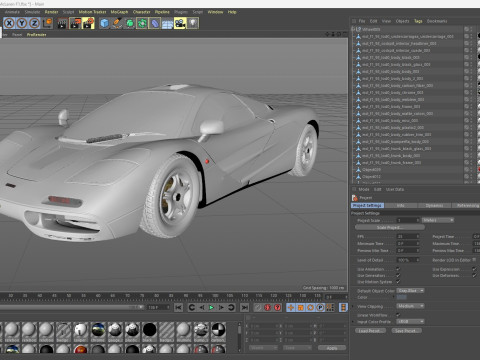Open the Edit Render Settings icon
This screenshot has width=480, height=360.
click(88, 23)
